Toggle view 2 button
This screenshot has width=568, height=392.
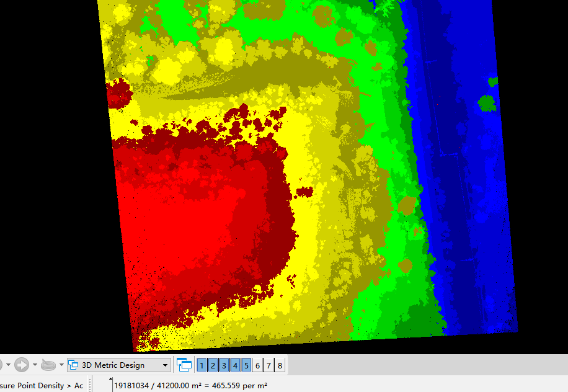tap(213, 365)
